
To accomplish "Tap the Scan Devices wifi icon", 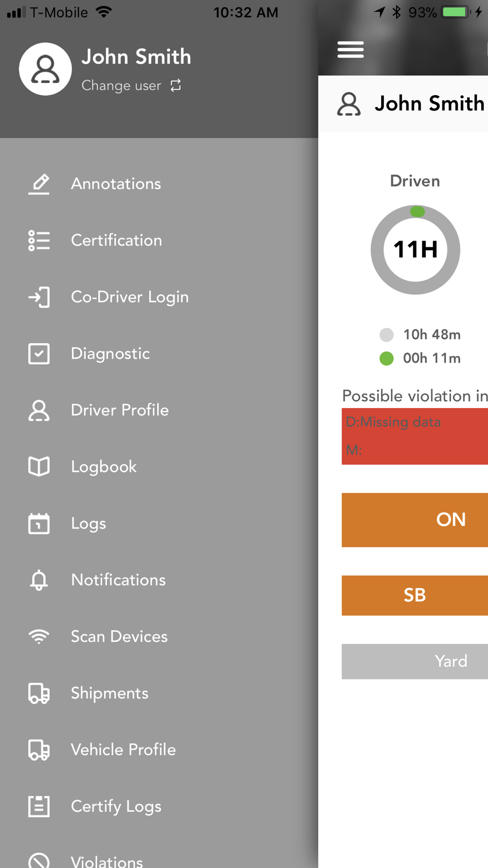I will click(39, 637).
